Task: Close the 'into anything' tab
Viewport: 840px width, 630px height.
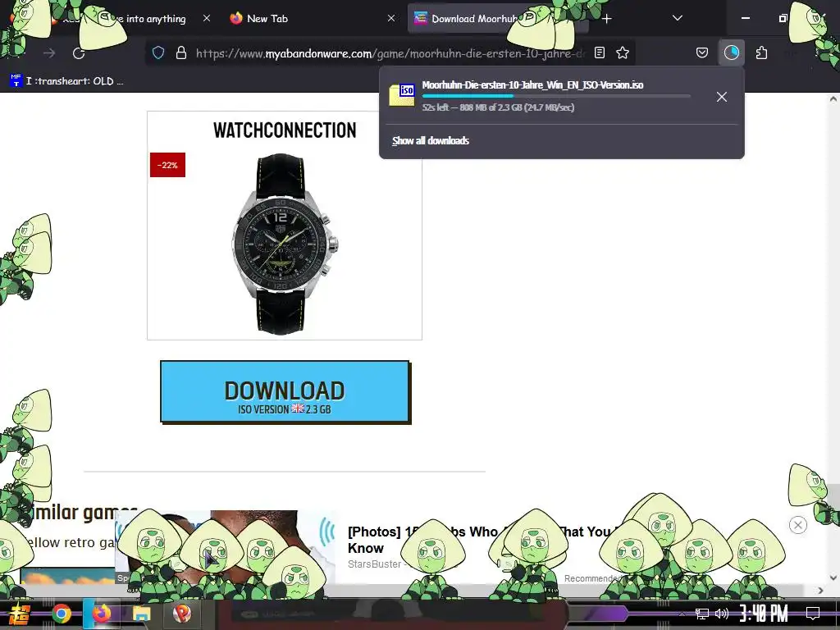Action: tap(207, 18)
